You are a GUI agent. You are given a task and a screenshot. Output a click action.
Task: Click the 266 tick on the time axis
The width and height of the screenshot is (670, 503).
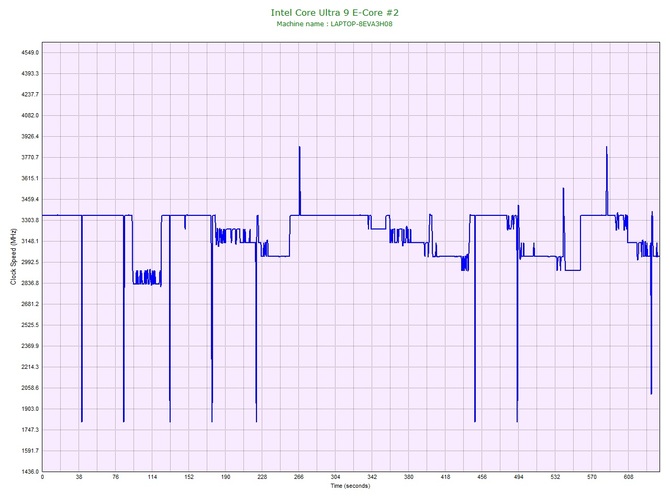click(299, 477)
